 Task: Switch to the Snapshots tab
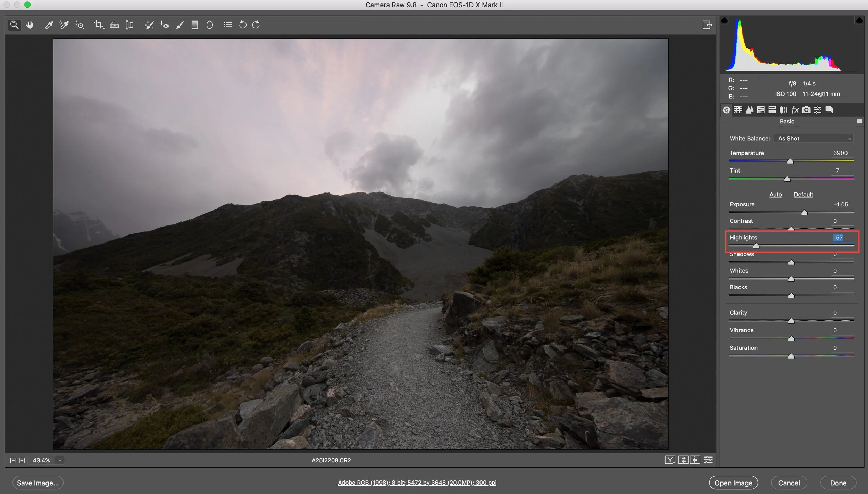coord(829,110)
